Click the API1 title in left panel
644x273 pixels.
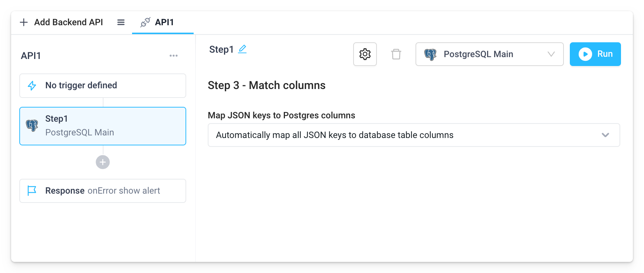pyautogui.click(x=31, y=56)
